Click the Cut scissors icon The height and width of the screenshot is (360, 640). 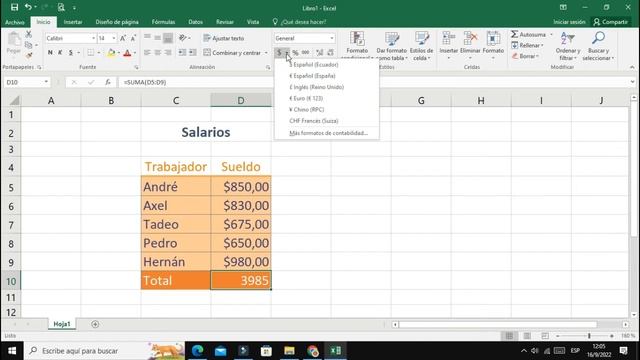(x=29, y=34)
